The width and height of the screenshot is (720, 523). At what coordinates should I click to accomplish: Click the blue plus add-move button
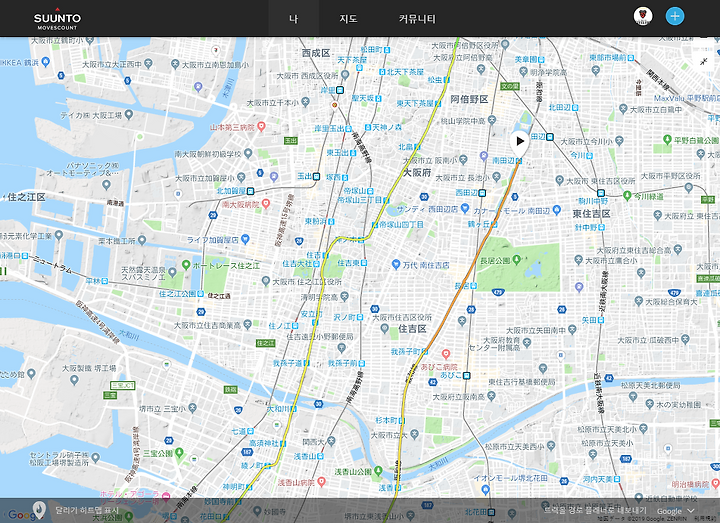tap(675, 16)
